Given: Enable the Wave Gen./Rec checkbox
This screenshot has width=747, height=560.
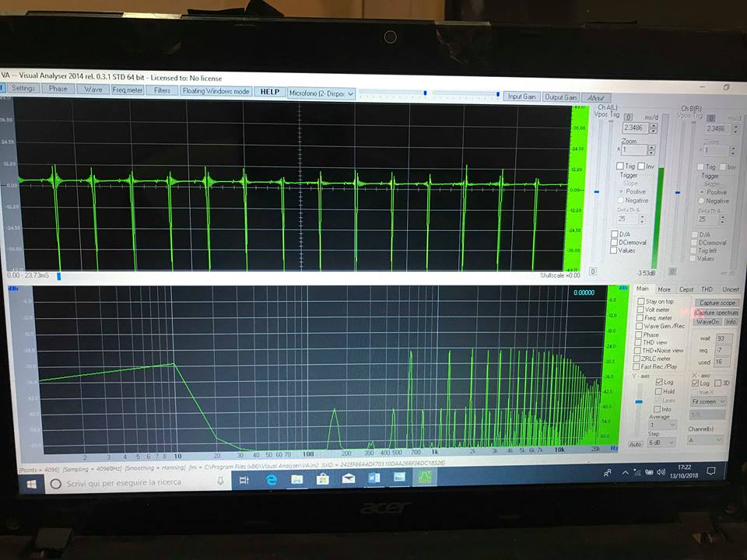Looking at the screenshot, I should (x=640, y=326).
